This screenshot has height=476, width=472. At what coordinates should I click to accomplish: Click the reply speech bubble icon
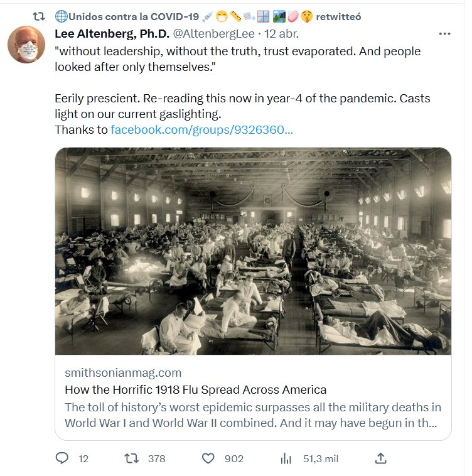click(62, 458)
